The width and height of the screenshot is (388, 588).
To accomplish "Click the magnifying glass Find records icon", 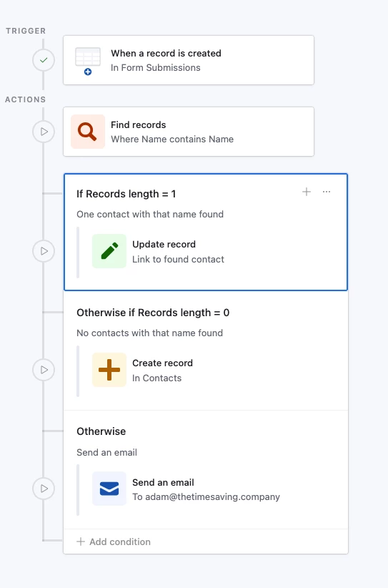I will [x=88, y=132].
